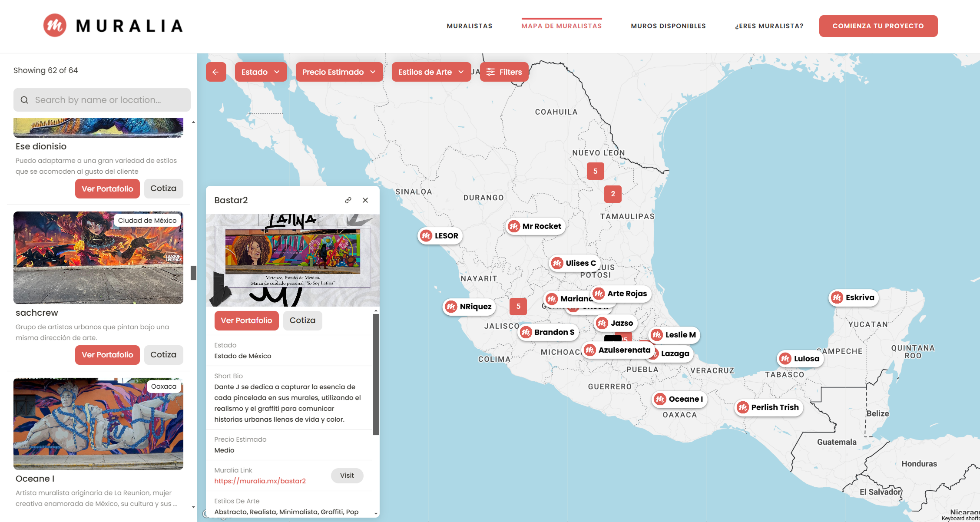Open the MUROS DISPONIBLES page
Screen dimensions: 980x522
point(668,26)
